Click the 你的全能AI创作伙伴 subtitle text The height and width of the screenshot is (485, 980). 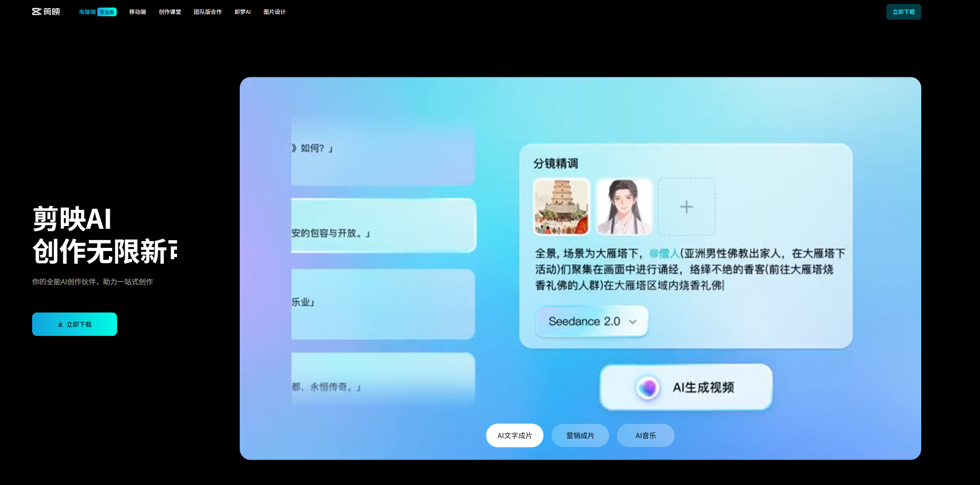tap(92, 282)
